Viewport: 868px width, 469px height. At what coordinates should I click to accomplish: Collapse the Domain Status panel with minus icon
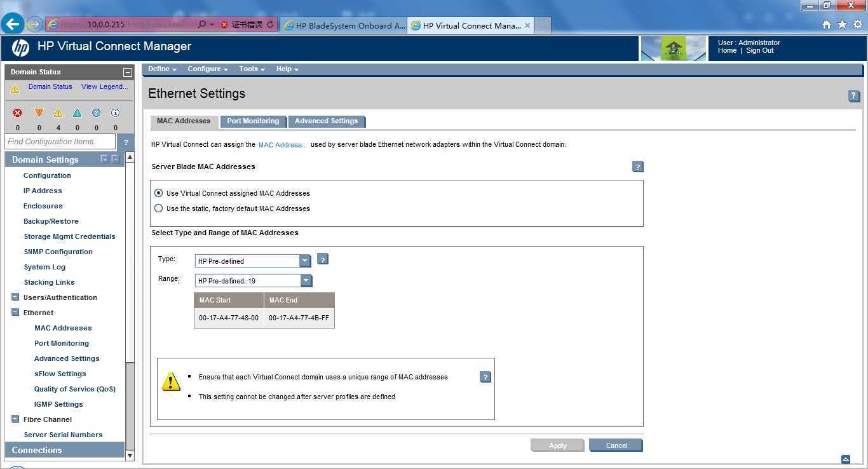tap(127, 72)
